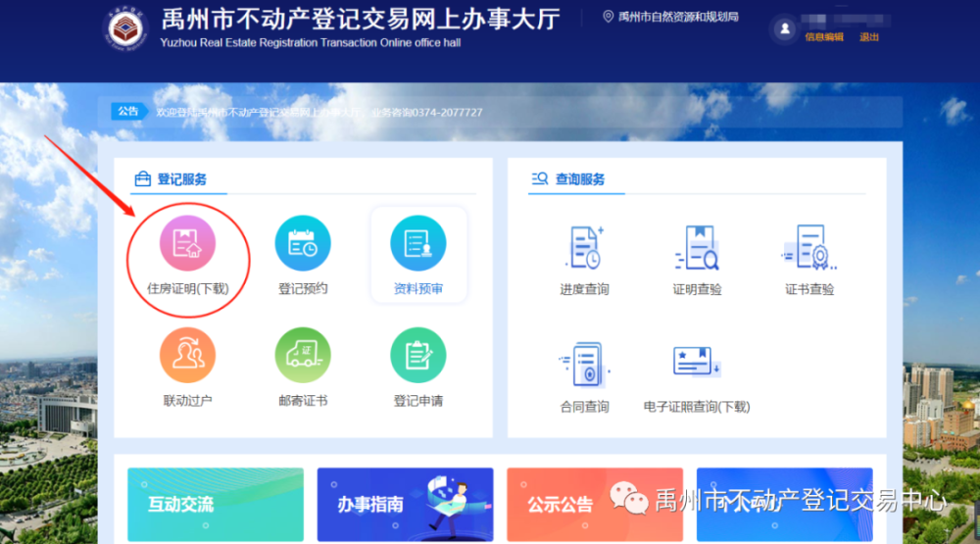The image size is (980, 544).
Task: Click the 进度查询 label text
Action: pyautogui.click(x=584, y=289)
